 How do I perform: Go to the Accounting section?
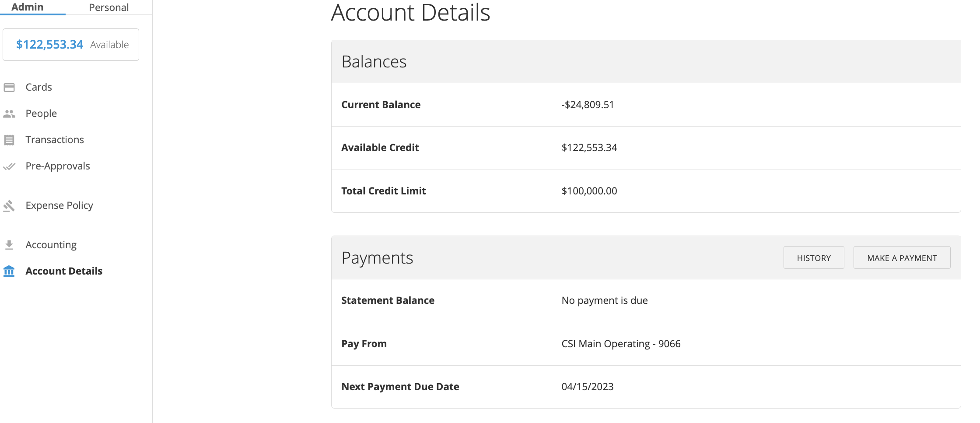(51, 245)
